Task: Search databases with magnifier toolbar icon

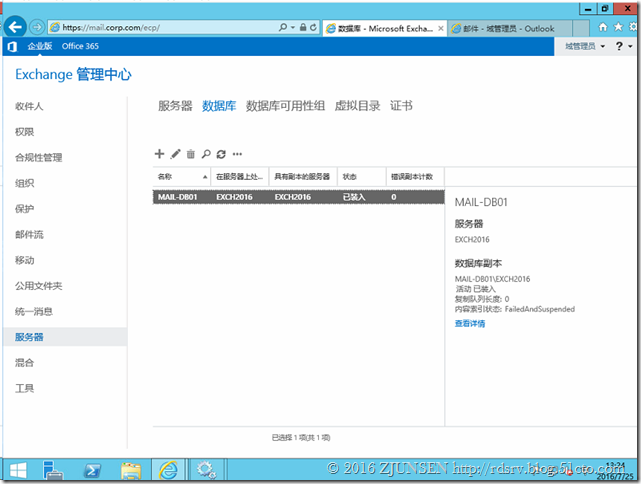Action: [x=206, y=154]
